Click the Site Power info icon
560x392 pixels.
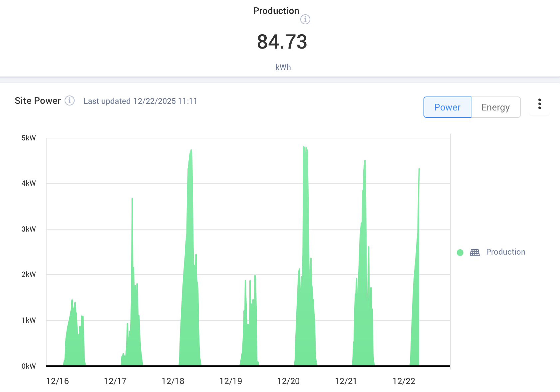(x=70, y=100)
